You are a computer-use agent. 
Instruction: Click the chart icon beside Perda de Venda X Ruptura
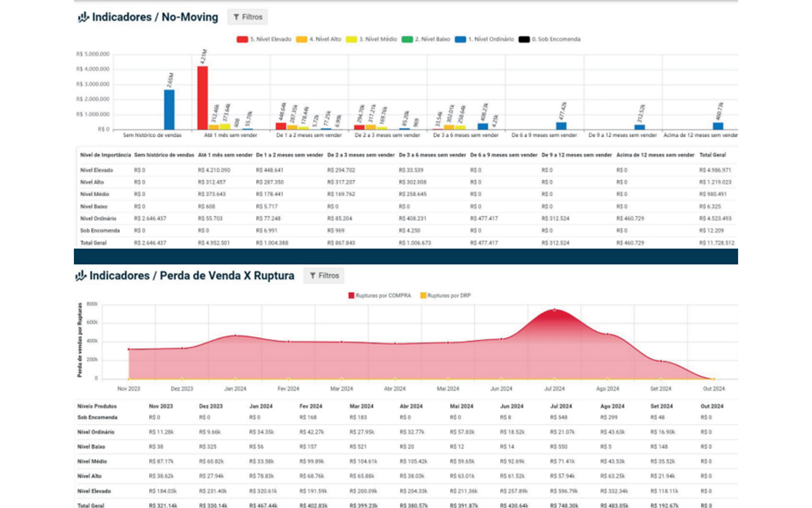pyautogui.click(x=81, y=276)
